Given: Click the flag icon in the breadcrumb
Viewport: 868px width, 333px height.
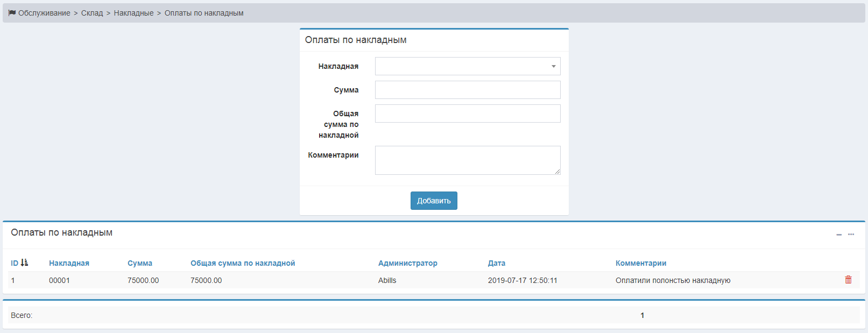Looking at the screenshot, I should click(12, 13).
